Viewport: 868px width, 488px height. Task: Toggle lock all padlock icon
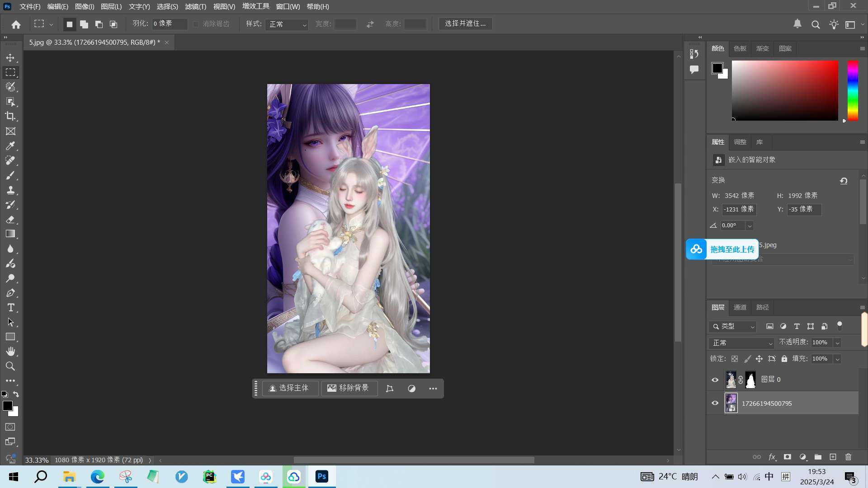pos(784,359)
